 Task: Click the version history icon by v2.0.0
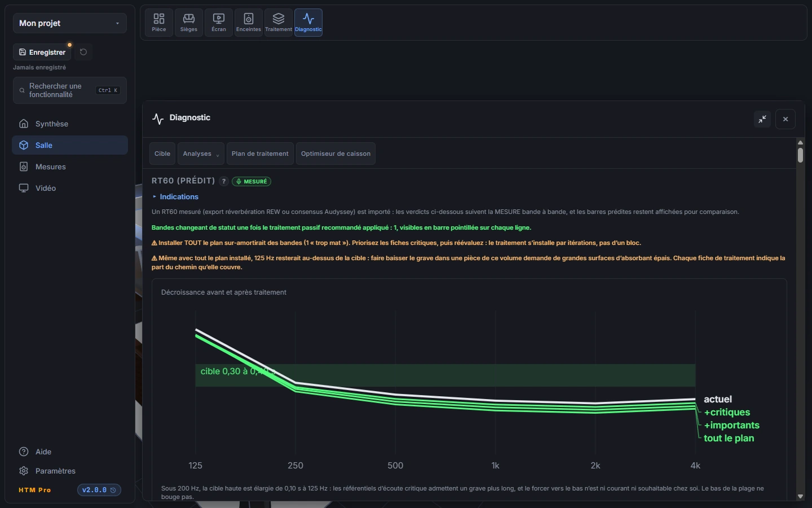coord(113,490)
